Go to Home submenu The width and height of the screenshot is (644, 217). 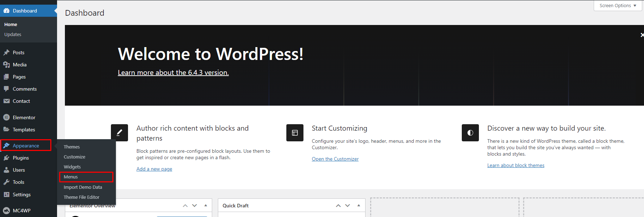click(11, 24)
